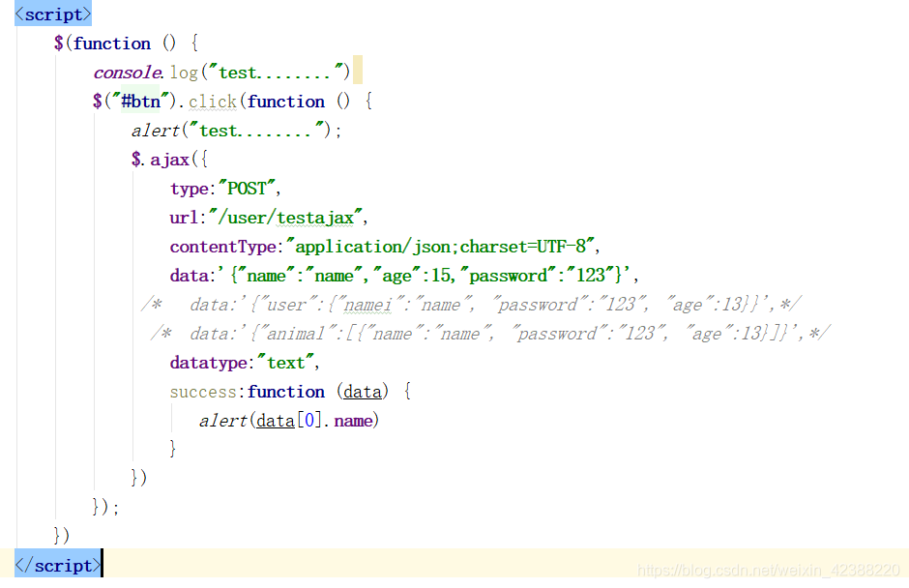Click the misspelled "namei" key in comment
Image resolution: width=909 pixels, height=588 pixels.
[x=368, y=305]
